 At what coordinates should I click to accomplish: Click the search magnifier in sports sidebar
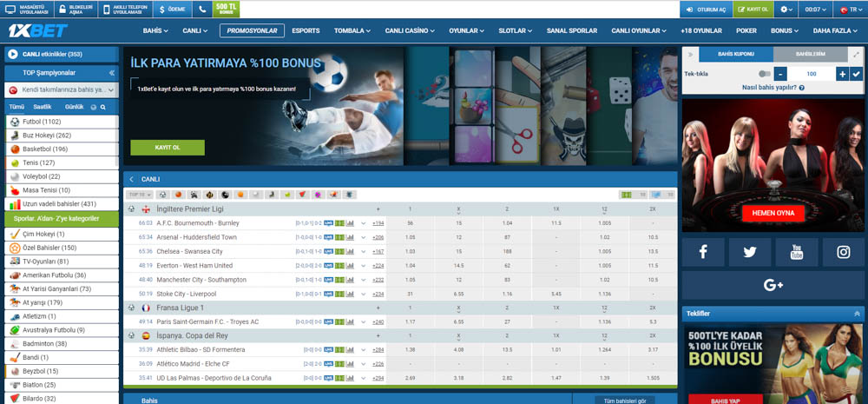[x=102, y=107]
